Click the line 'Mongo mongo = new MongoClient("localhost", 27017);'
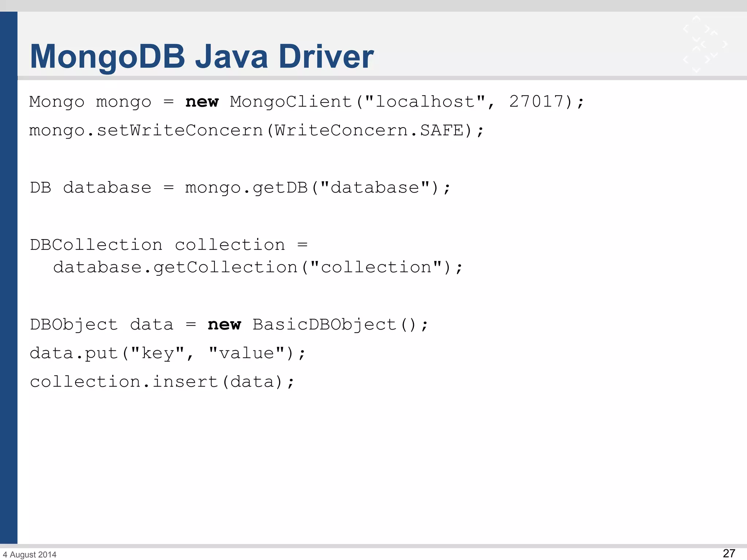Screen dimensions: 747x560 click(307, 102)
